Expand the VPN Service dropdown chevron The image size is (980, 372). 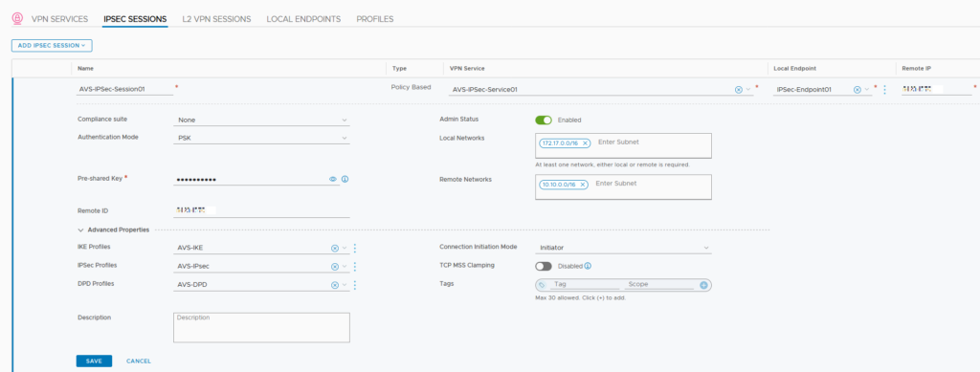click(x=747, y=89)
